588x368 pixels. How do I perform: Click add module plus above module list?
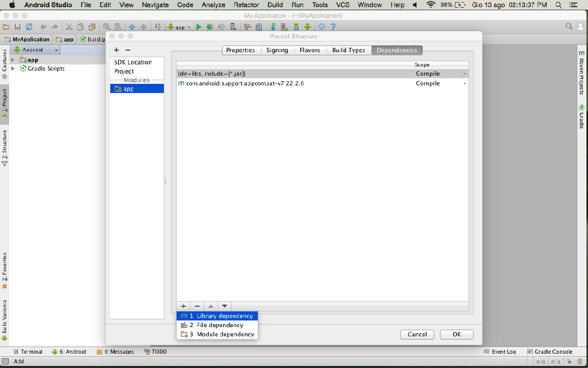click(116, 50)
